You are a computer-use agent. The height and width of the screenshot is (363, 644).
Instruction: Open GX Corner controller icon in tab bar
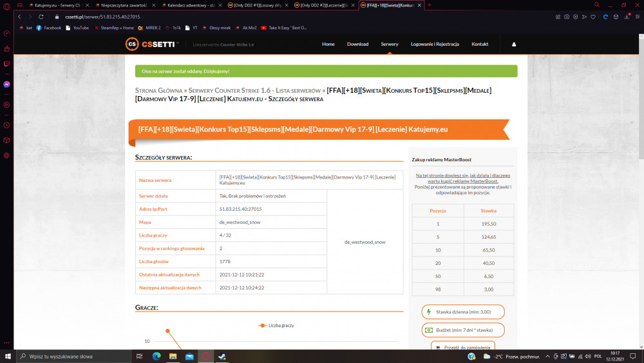(20, 5)
